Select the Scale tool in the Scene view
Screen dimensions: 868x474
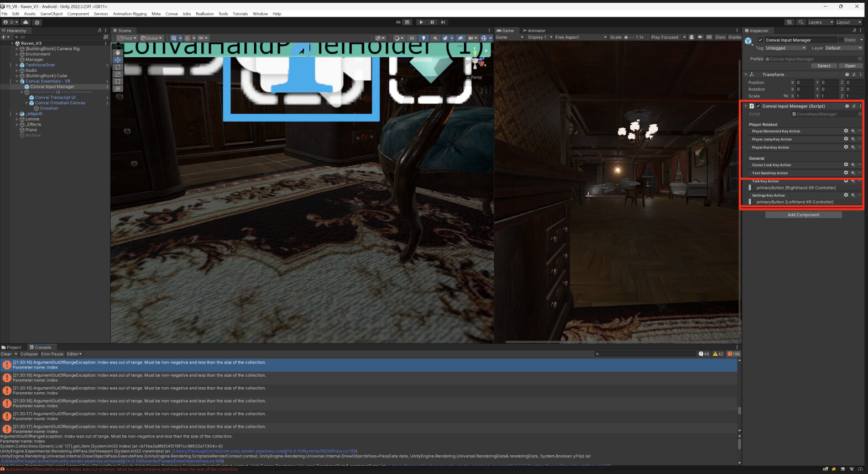(118, 74)
